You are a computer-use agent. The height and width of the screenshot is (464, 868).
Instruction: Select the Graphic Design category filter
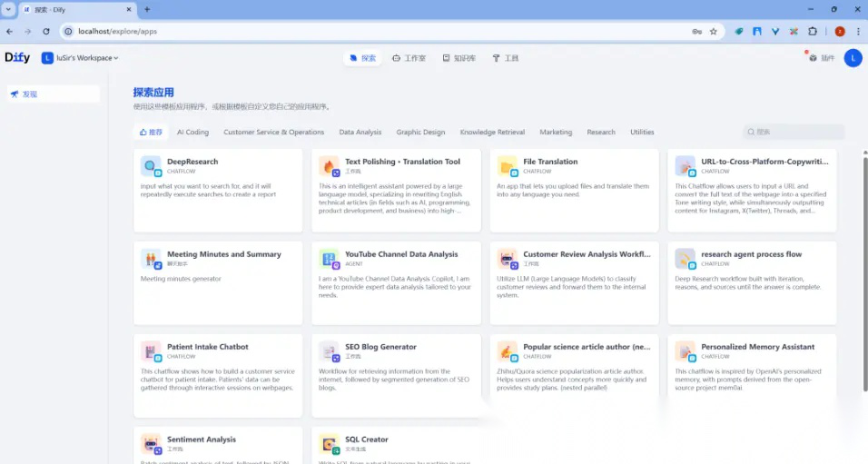tap(420, 132)
